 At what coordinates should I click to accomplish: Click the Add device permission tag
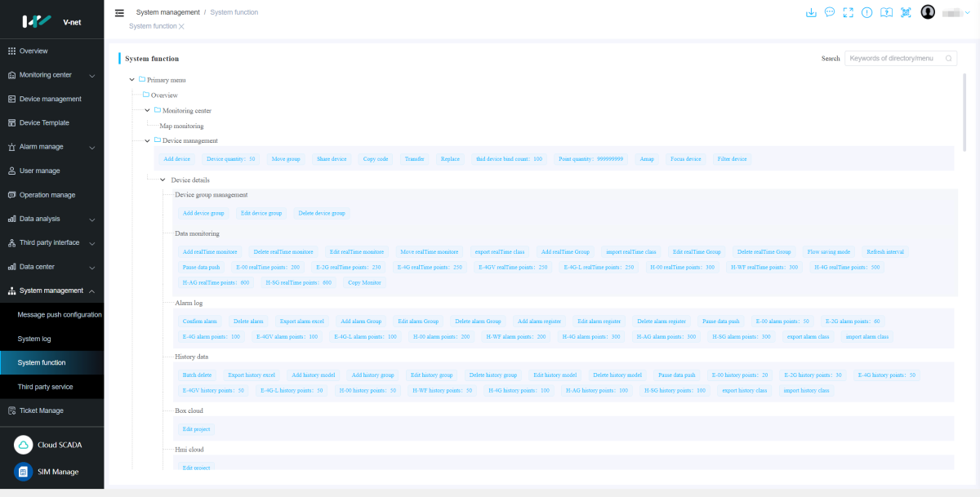click(x=176, y=159)
